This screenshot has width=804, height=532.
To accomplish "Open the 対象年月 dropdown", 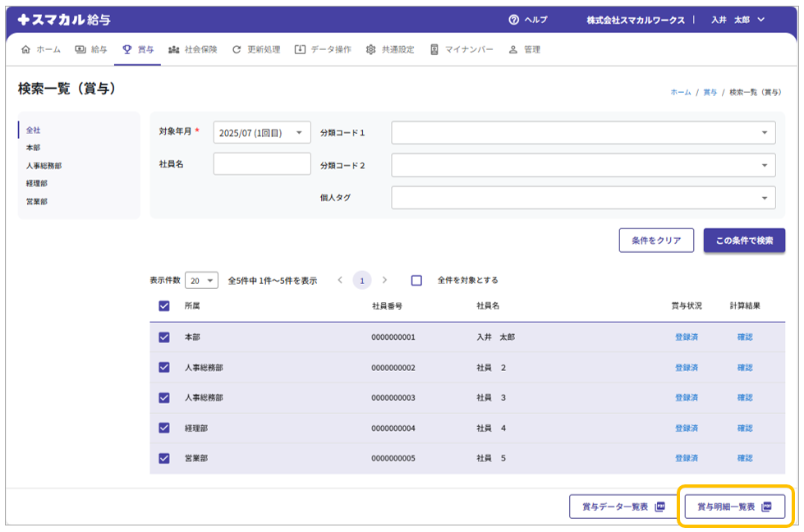I will click(x=262, y=133).
